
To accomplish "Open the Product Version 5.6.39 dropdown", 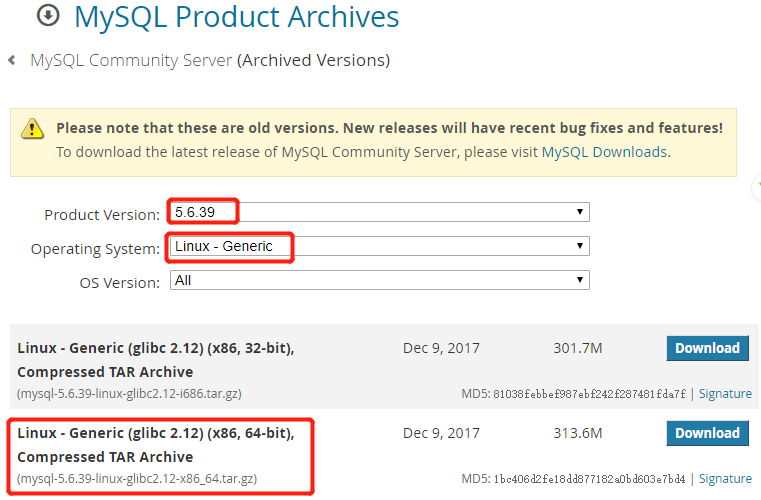I will tap(380, 212).
